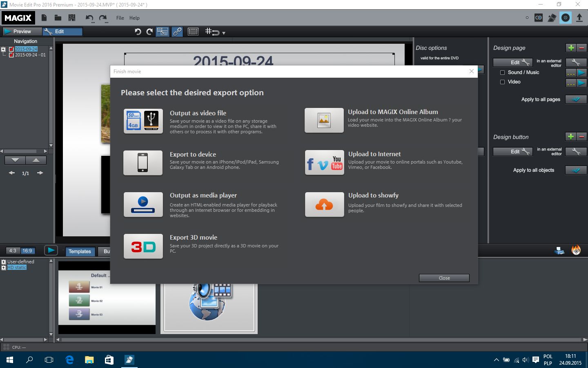This screenshot has width=588, height=368.
Task: Switch to the Record mode camera icon
Action: pyautogui.click(x=539, y=18)
